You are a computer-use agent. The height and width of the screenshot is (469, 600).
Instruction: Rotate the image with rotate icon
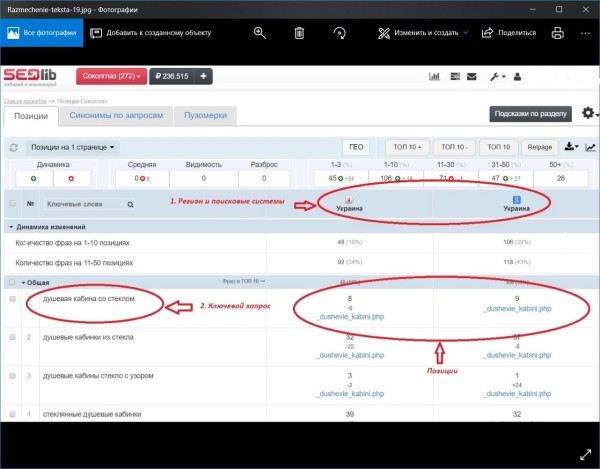[x=339, y=33]
